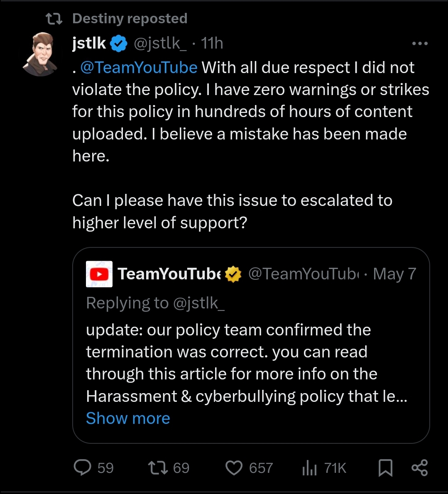
Task: Click TeamYouTube's gold verified badge
Action: pyautogui.click(x=233, y=274)
